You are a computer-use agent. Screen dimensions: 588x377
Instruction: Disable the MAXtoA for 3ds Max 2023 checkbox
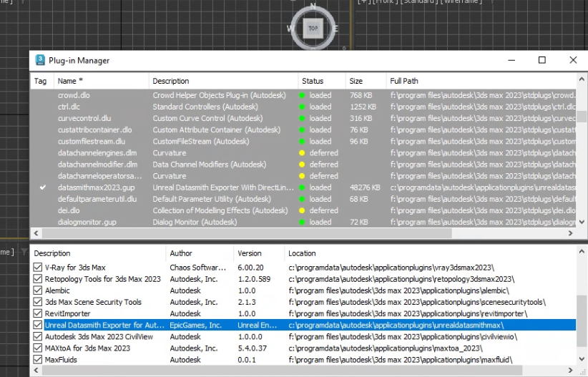coord(37,348)
